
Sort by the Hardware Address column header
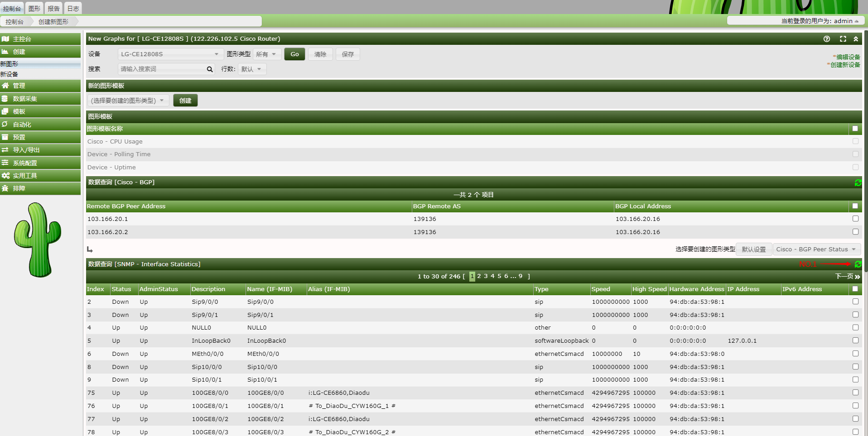tap(697, 289)
